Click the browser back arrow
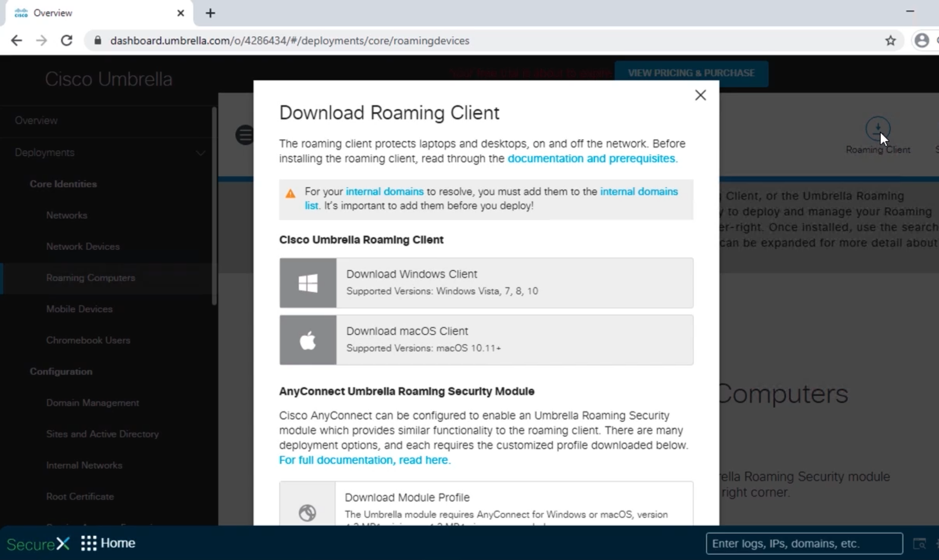939x560 pixels. (x=17, y=41)
